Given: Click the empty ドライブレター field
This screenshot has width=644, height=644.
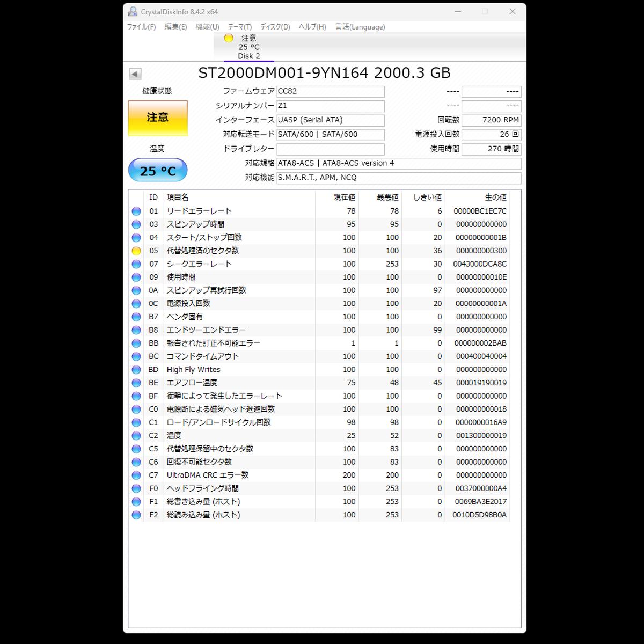Looking at the screenshot, I should [330, 149].
